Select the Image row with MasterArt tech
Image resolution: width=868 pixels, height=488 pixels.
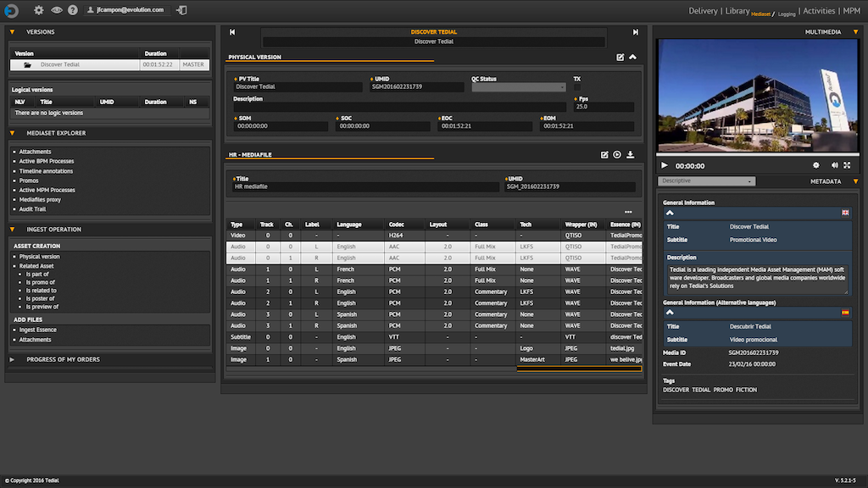click(x=434, y=359)
